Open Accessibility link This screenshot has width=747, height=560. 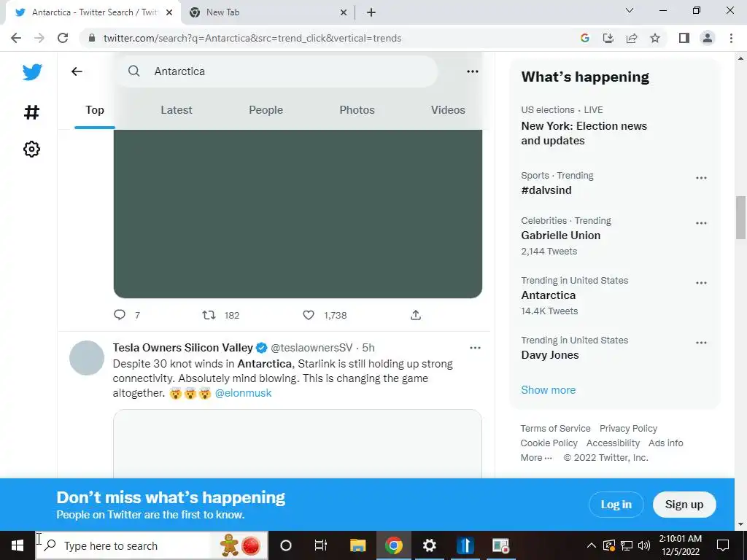tap(613, 443)
